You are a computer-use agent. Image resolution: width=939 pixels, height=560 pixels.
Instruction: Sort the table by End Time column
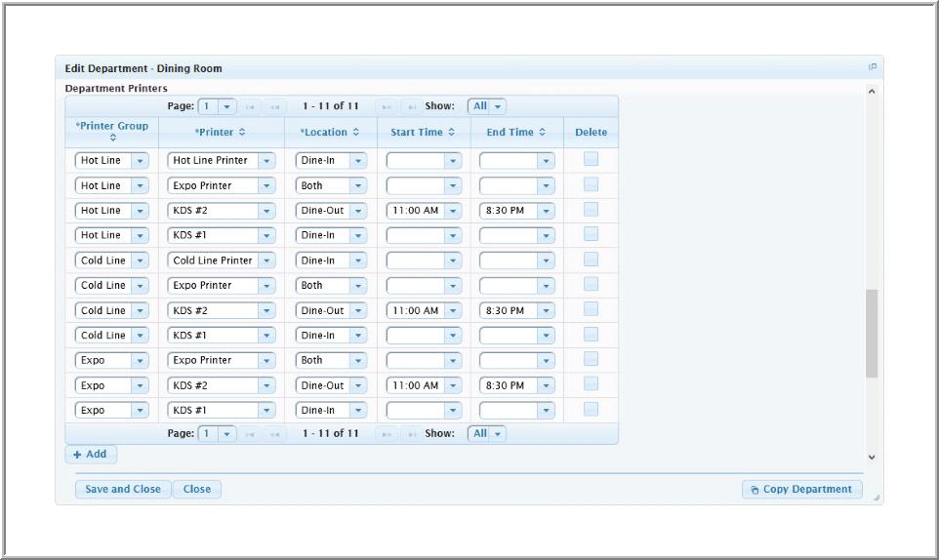[516, 133]
